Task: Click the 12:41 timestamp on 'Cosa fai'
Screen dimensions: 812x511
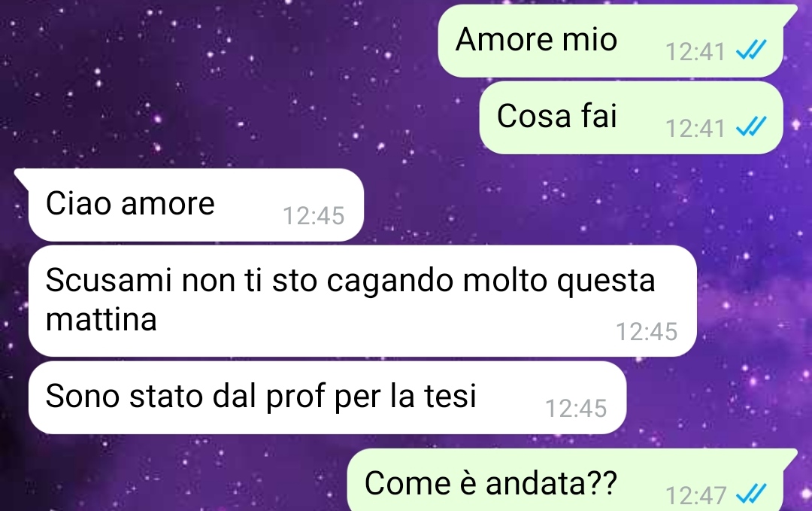Action: 695,128
